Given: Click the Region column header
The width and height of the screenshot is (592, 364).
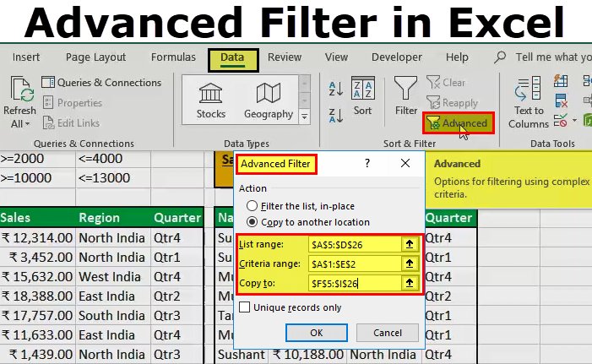Looking at the screenshot, I should pos(113,218).
